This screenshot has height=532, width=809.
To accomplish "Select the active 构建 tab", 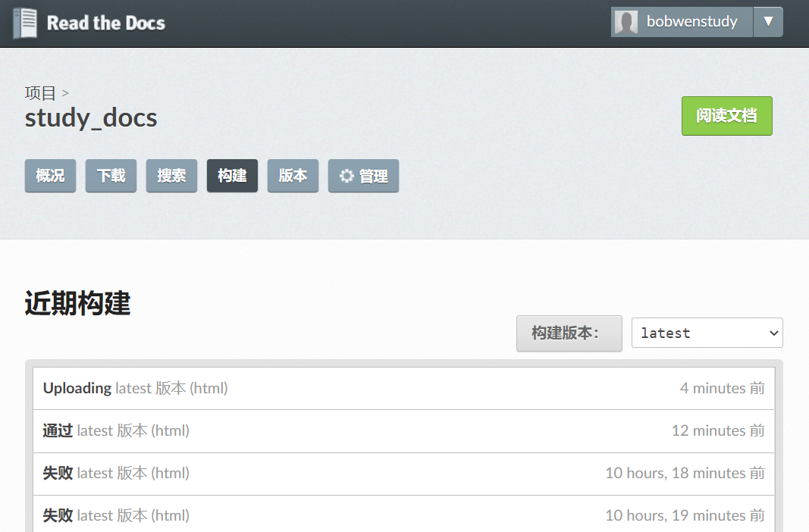I will coord(232,176).
